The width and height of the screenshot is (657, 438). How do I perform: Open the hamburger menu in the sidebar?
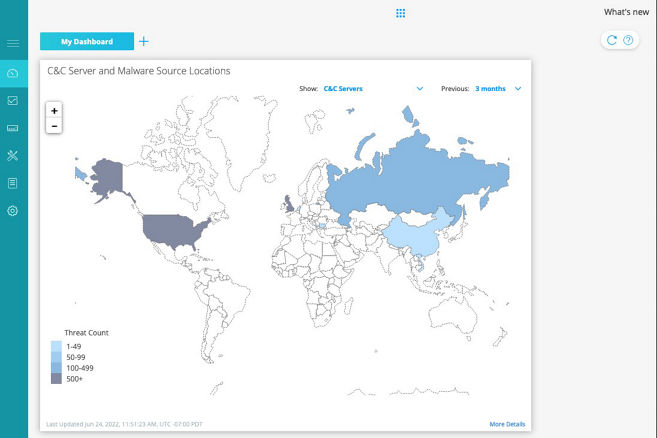click(x=13, y=44)
